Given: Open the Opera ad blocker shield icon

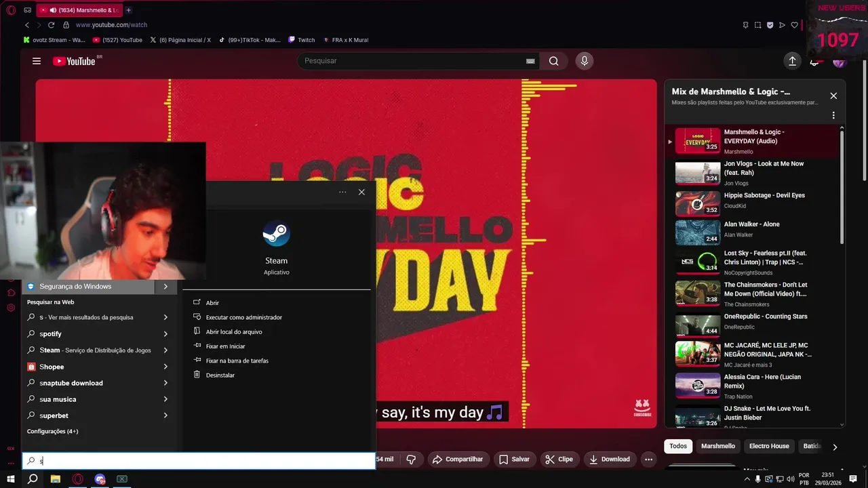Looking at the screenshot, I should (770, 25).
